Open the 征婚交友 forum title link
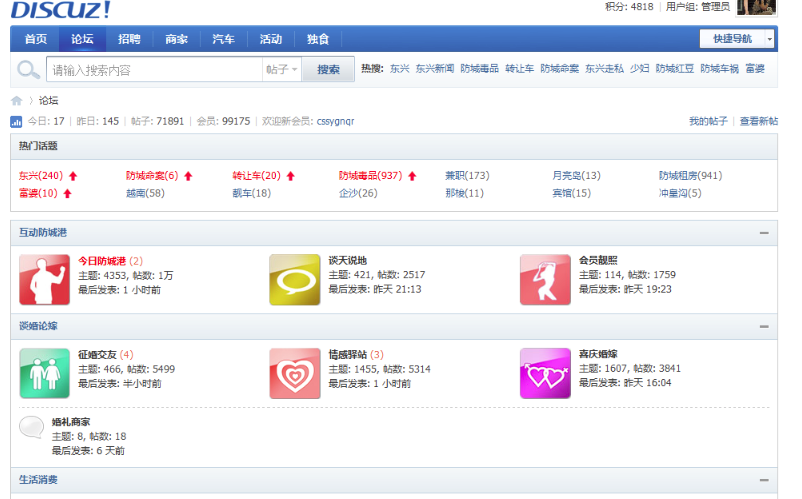This screenshot has height=499, width=802. click(x=97, y=355)
